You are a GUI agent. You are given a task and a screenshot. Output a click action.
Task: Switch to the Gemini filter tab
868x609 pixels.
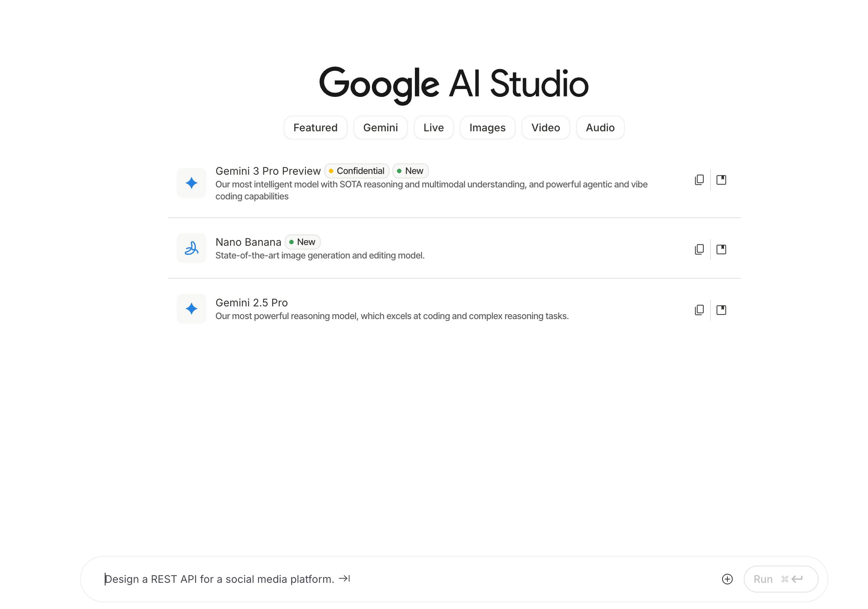coord(380,128)
